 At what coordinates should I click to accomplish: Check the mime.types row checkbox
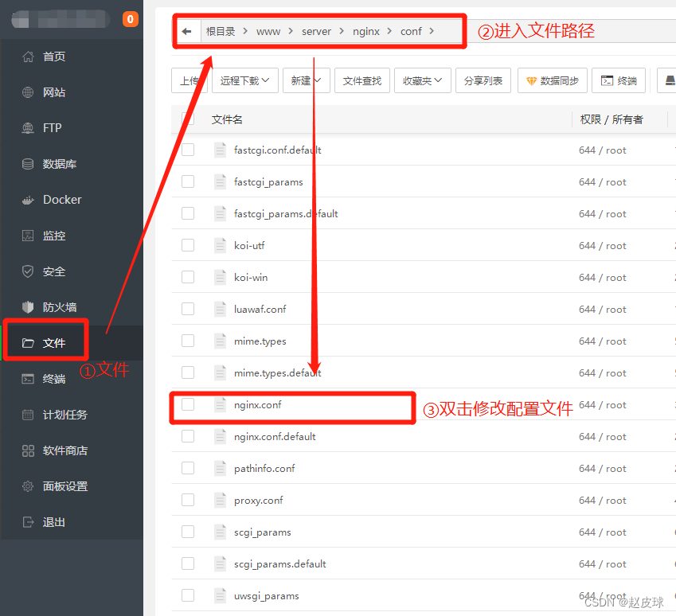[x=188, y=341]
